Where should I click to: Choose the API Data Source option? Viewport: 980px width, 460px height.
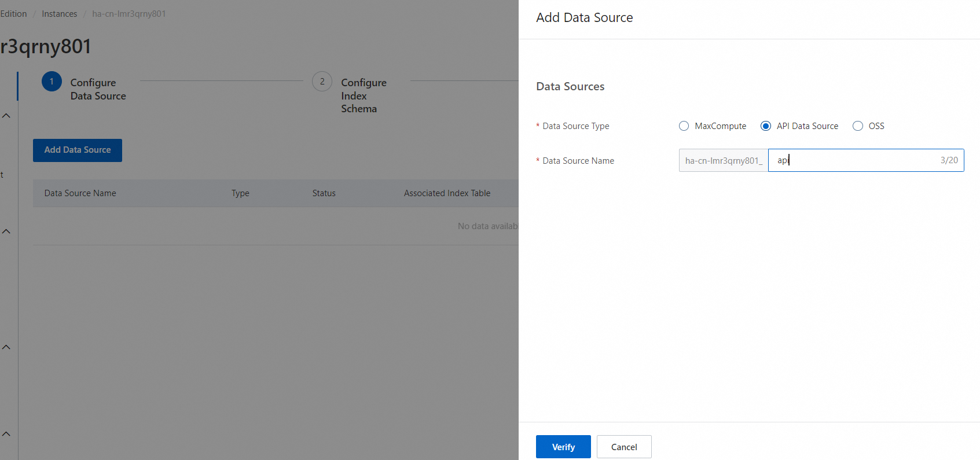point(766,126)
